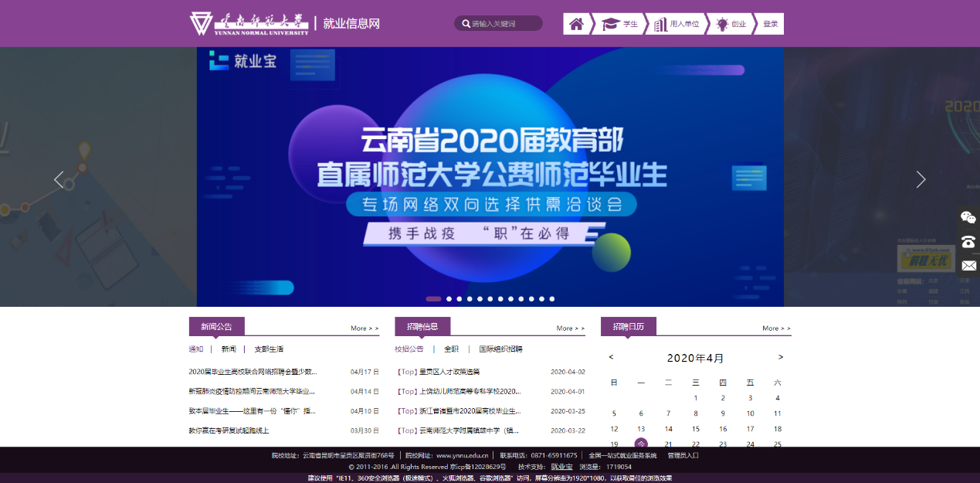Click the home icon in top navigation
980x483 pixels.
click(x=576, y=24)
